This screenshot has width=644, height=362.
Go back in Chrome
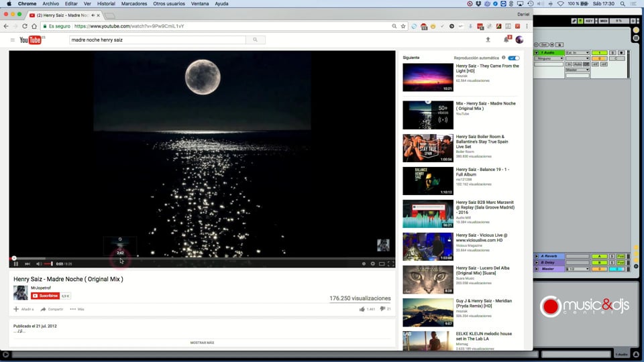6,26
